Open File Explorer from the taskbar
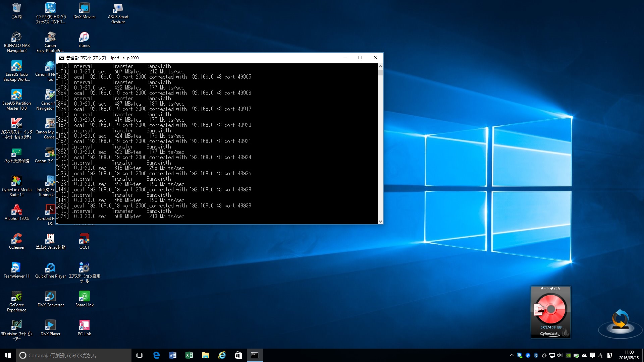644x362 pixels. 206,355
